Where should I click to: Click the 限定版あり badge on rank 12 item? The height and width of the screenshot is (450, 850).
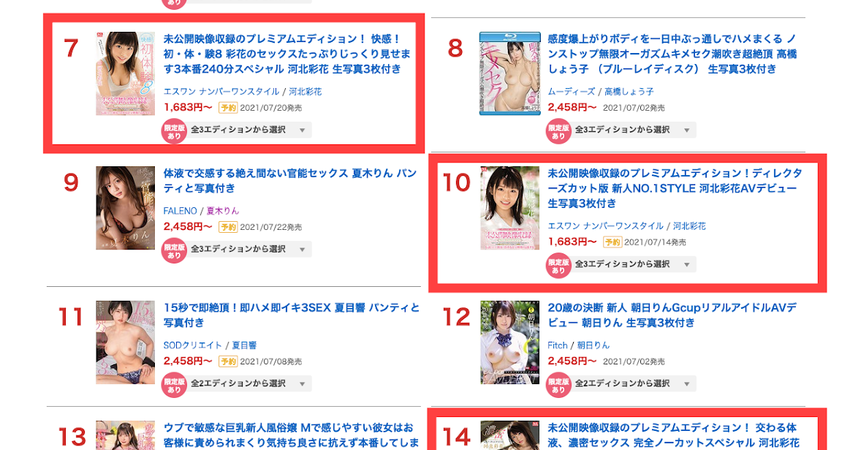(x=558, y=385)
